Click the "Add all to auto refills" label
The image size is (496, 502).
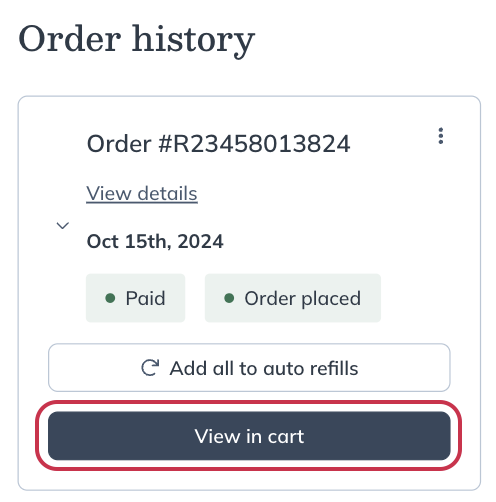[264, 368]
